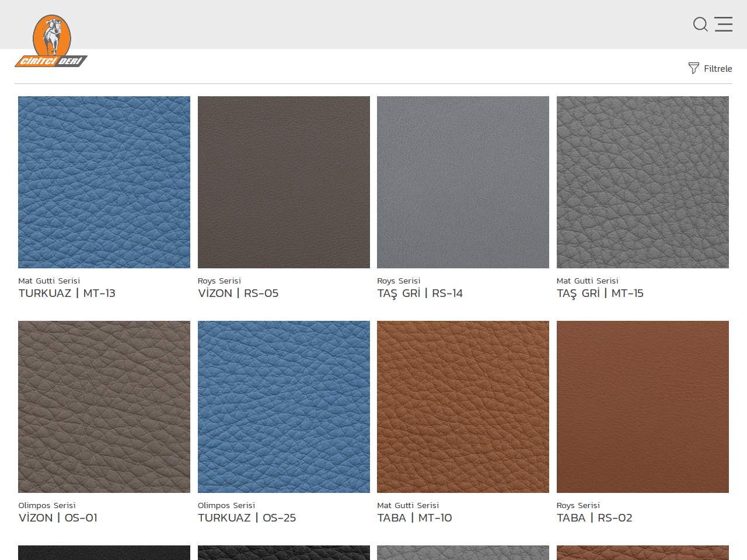
Task: Click the Filtrele funnel icon
Action: (x=693, y=68)
